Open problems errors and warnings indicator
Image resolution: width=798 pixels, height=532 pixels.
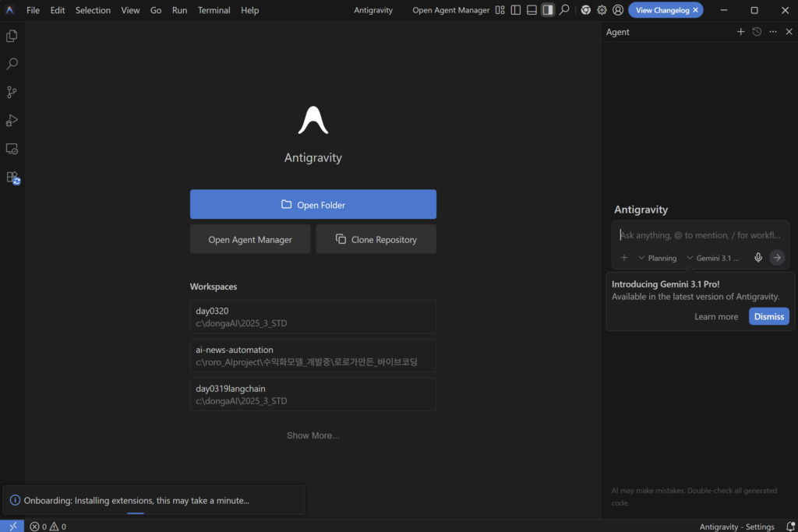(x=48, y=527)
